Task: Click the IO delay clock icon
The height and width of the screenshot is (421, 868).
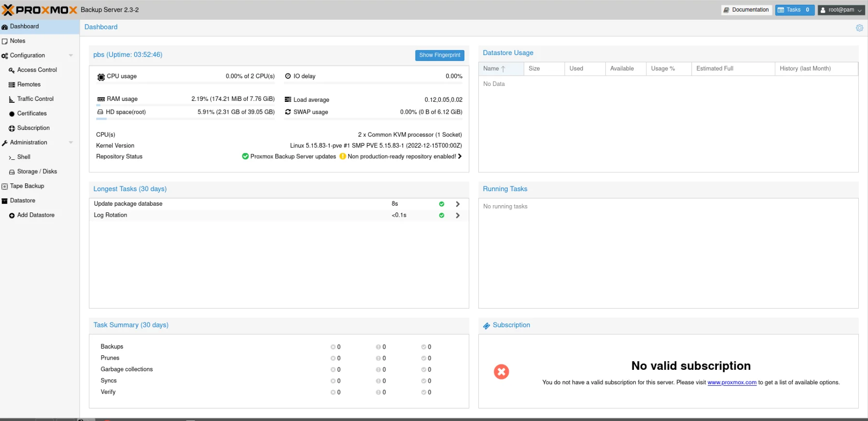Action: [288, 76]
